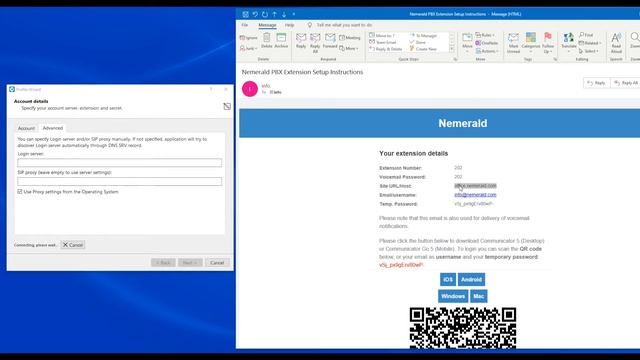The width and height of the screenshot is (640, 360).
Task: Select the Message ribbon tab
Action: pyautogui.click(x=267, y=25)
